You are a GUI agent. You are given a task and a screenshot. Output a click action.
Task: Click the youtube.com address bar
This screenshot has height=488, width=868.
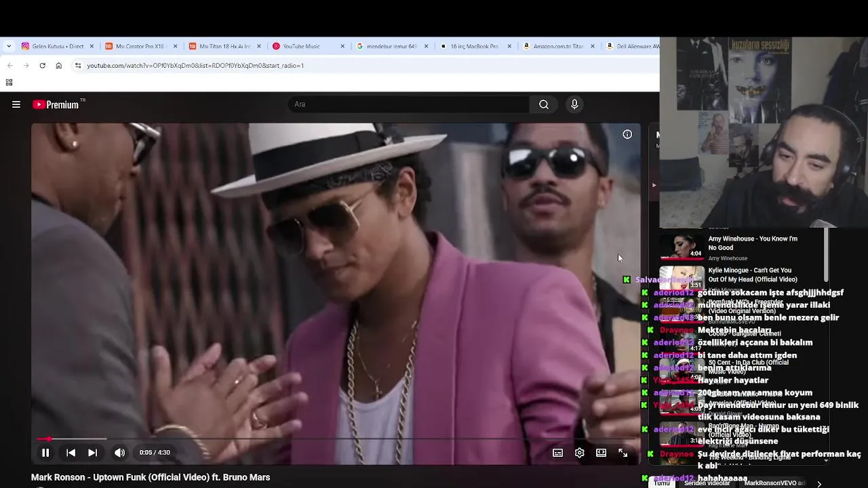point(366,66)
